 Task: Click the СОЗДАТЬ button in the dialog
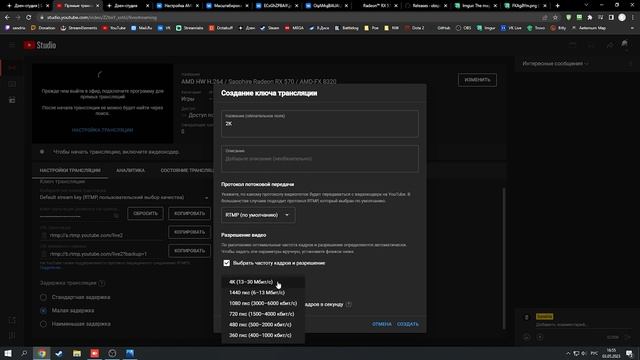[408, 324]
